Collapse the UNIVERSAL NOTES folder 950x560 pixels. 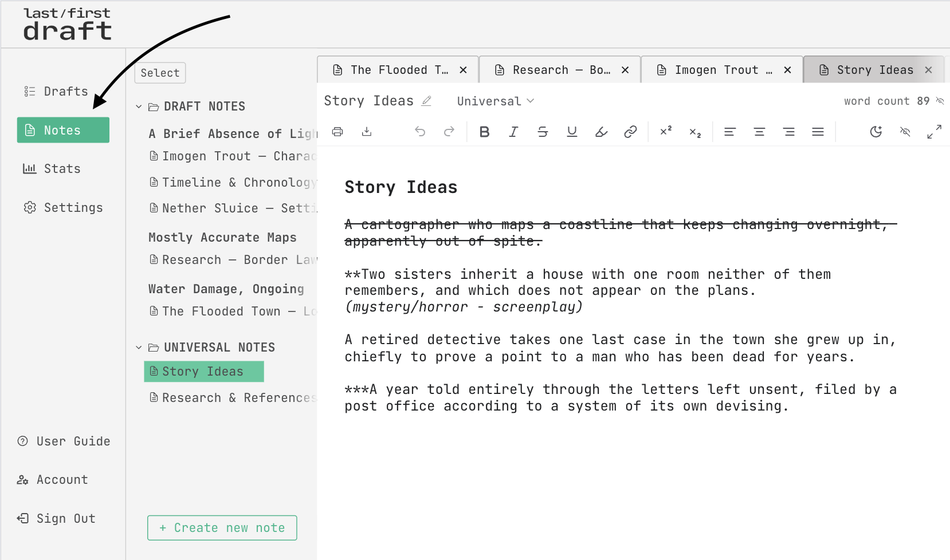[139, 348]
